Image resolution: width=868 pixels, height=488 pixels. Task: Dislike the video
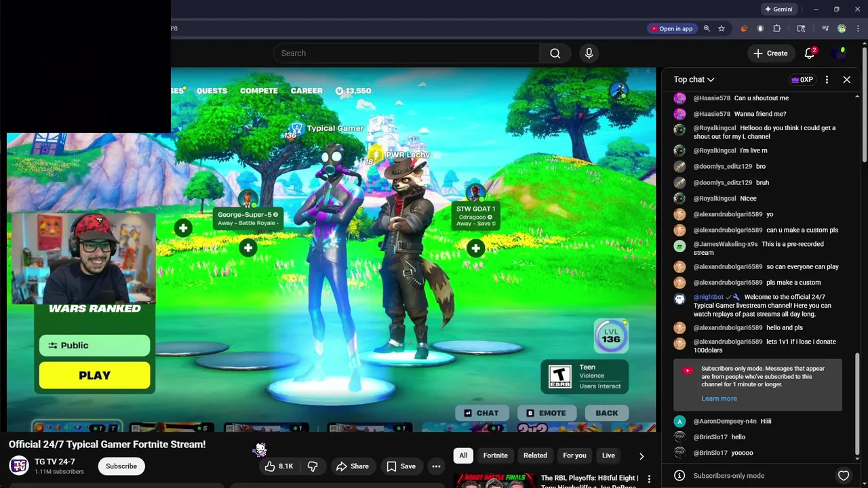(313, 466)
